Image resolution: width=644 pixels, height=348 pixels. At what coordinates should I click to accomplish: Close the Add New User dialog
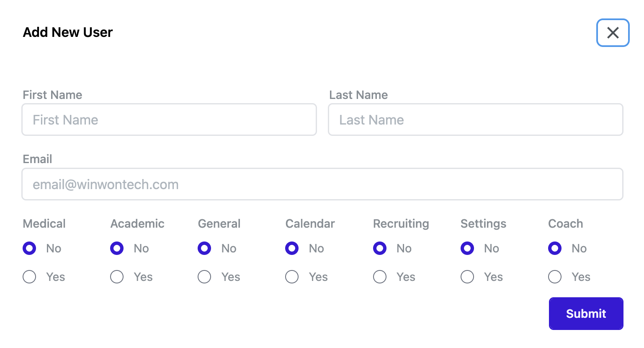pyautogui.click(x=613, y=33)
